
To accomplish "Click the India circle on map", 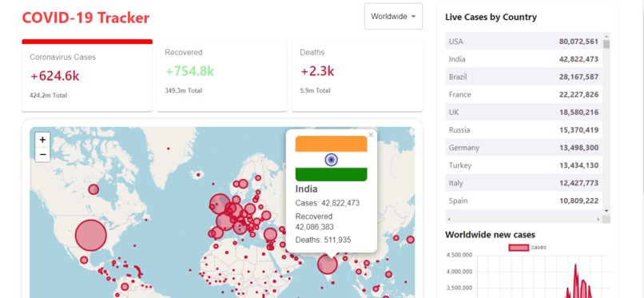I will point(328,264).
